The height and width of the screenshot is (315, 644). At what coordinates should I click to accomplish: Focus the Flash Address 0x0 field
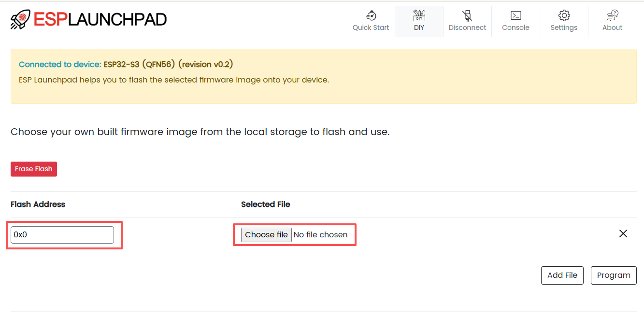click(62, 235)
